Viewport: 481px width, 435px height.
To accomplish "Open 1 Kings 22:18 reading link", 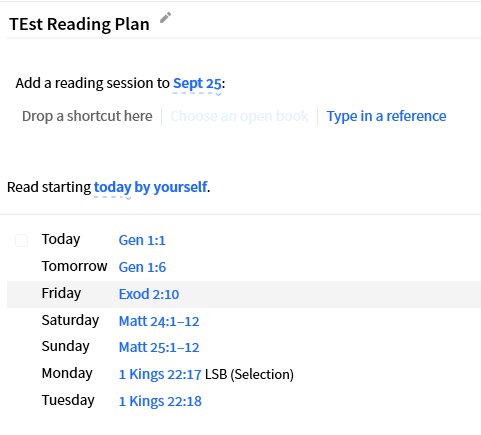I will click(x=160, y=401).
